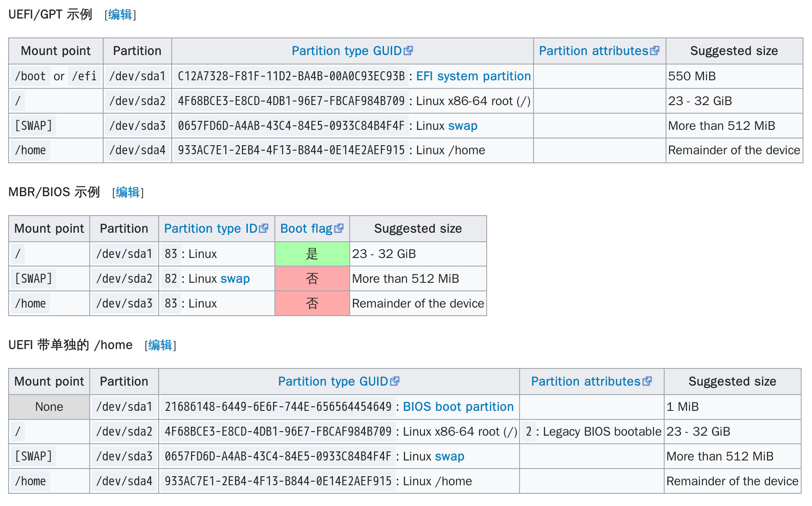Click the green 是 boot flag cell

312,254
